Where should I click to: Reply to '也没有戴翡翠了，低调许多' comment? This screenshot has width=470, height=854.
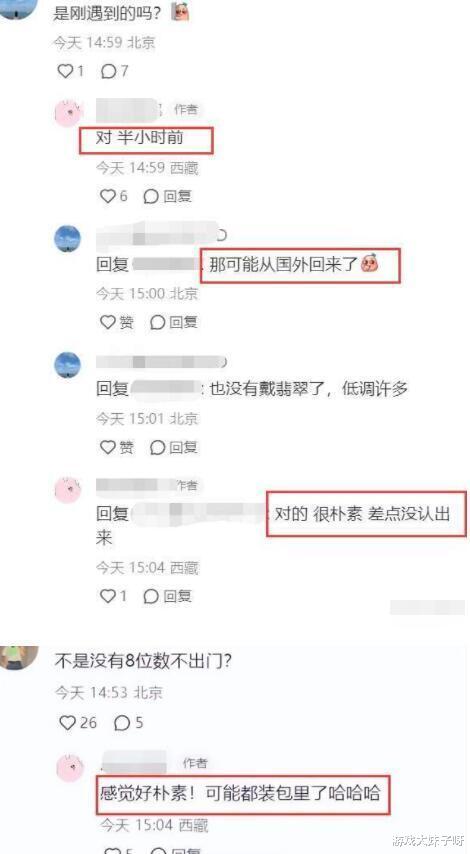174,448
